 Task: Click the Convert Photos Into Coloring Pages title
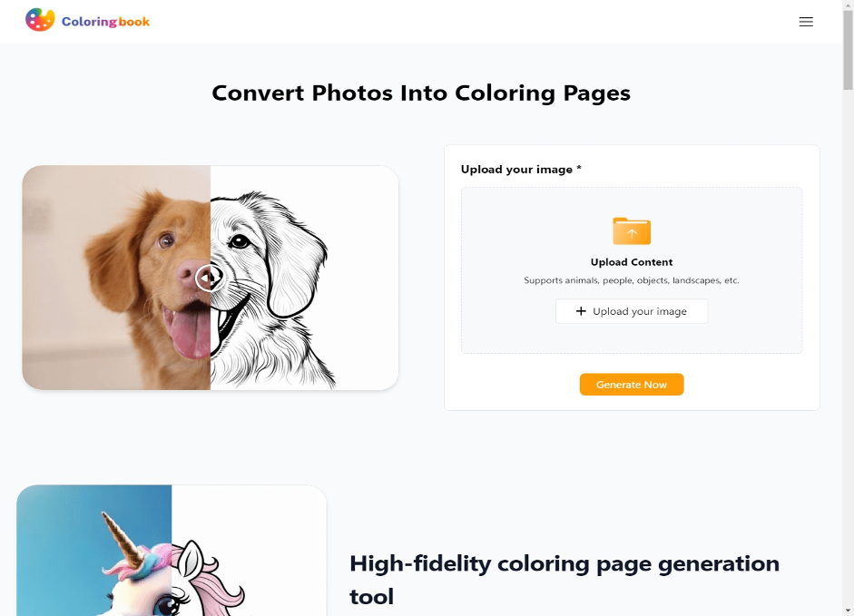point(421,93)
